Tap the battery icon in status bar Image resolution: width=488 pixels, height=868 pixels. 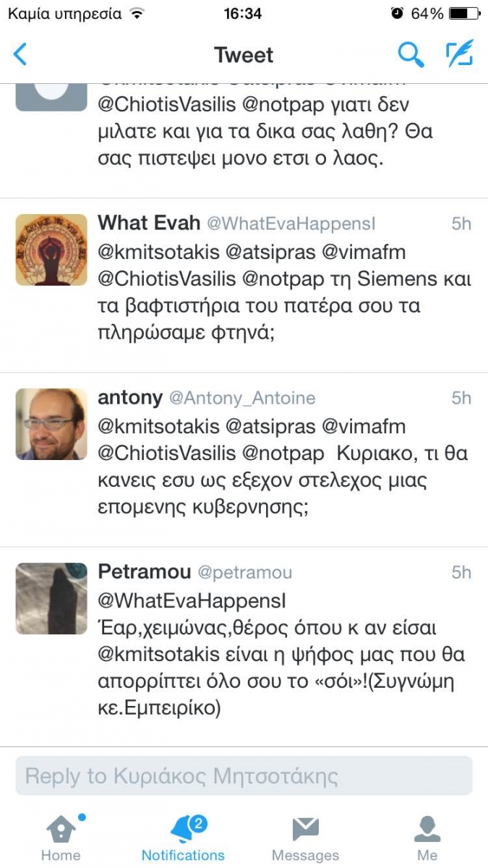(462, 13)
